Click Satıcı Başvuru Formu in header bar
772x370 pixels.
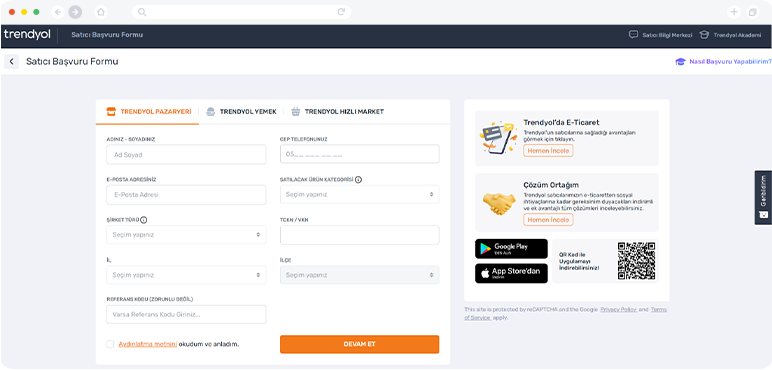click(x=107, y=35)
